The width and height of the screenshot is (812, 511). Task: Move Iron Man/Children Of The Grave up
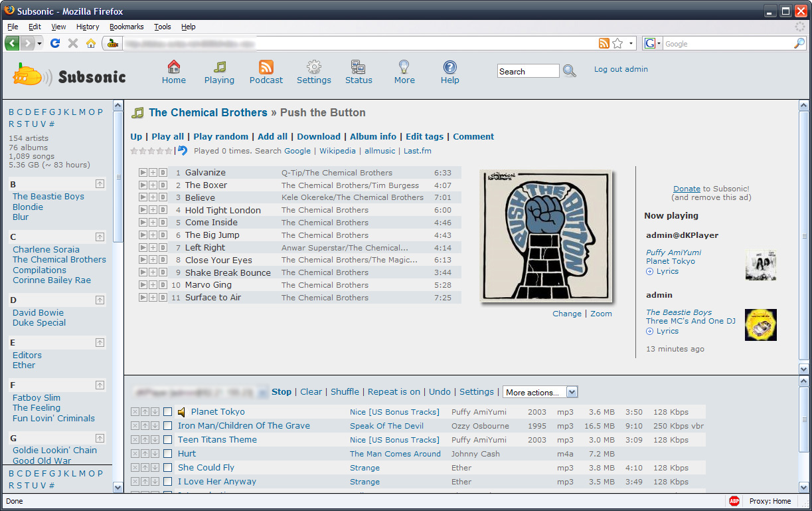(145, 426)
